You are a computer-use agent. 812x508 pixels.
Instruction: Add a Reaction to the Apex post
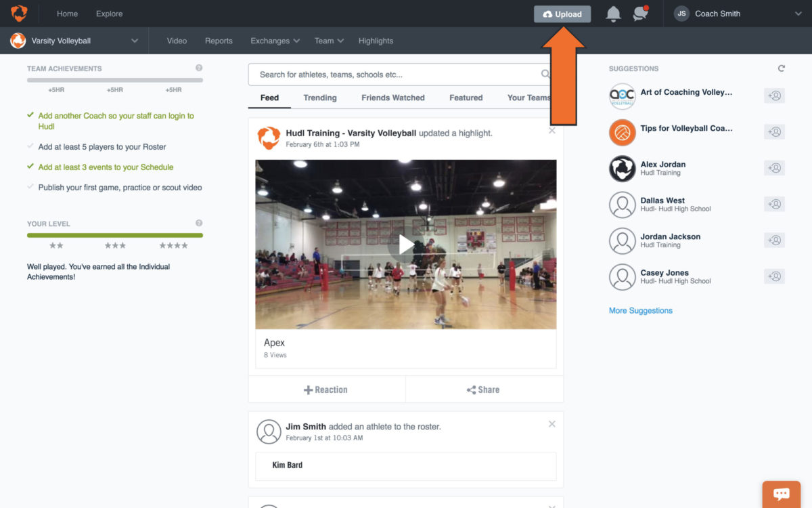point(327,389)
